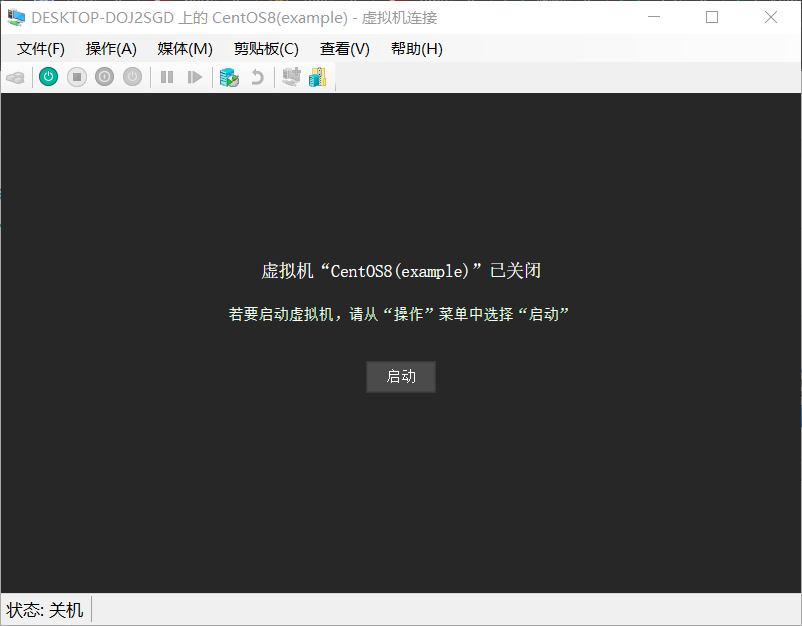Image resolution: width=802 pixels, height=626 pixels.
Task: Click the Pause toolbar icon
Action: [167, 77]
